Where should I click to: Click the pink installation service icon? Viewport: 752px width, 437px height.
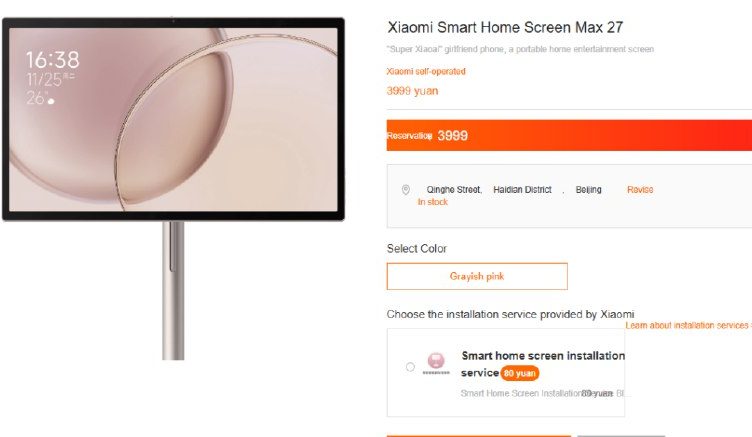pyautogui.click(x=436, y=361)
